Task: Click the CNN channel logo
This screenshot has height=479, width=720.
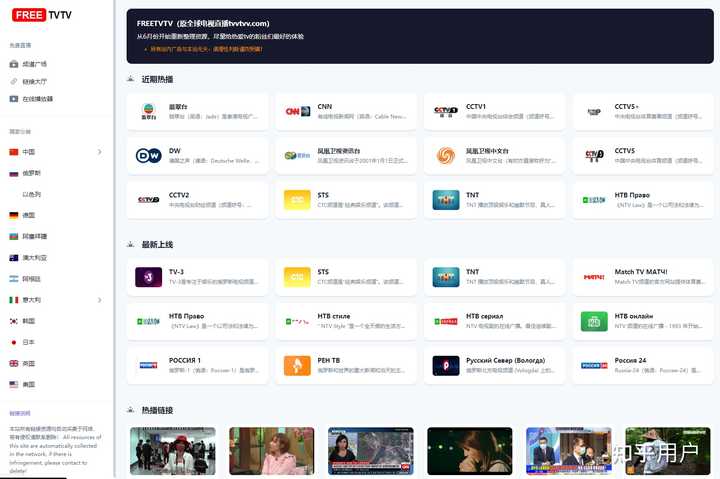Action: pyautogui.click(x=298, y=112)
